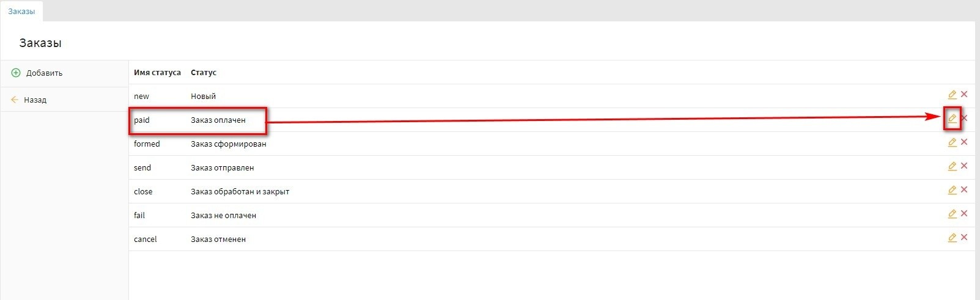Delete the 'formed' status entry
The height and width of the screenshot is (300, 980).
[964, 142]
